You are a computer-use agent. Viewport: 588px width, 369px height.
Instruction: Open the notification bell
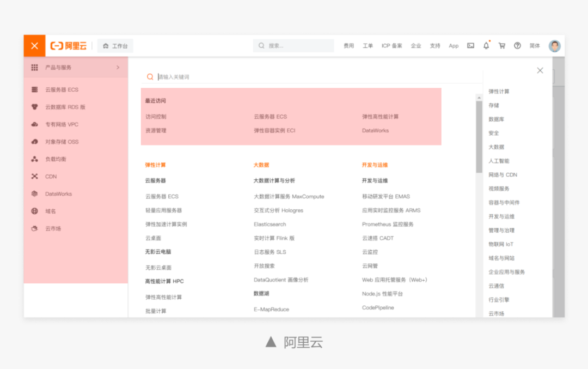click(x=486, y=45)
